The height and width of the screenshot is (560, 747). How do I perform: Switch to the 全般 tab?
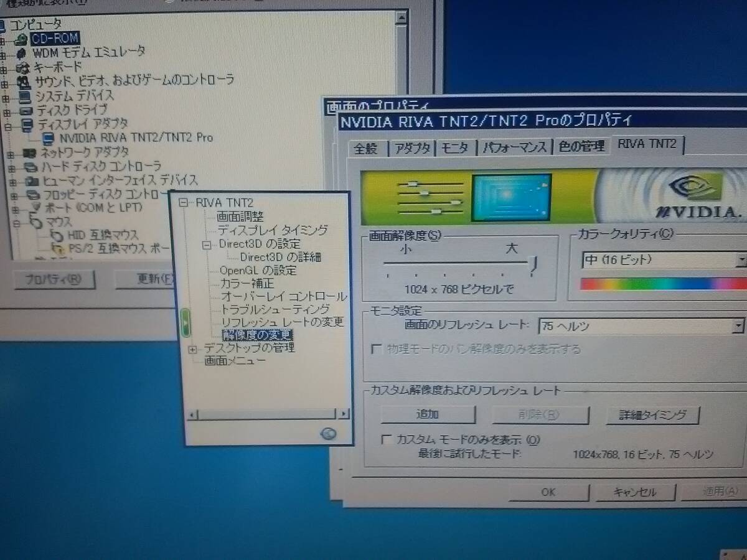pos(366,148)
